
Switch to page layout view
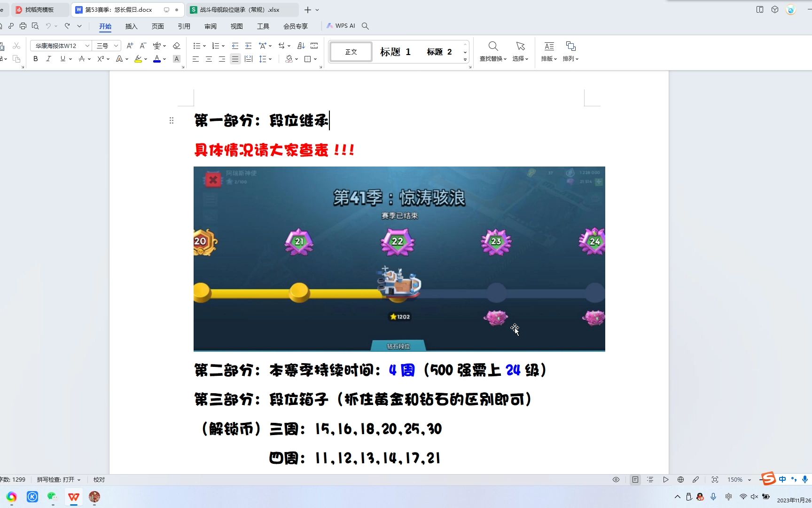pos(635,479)
